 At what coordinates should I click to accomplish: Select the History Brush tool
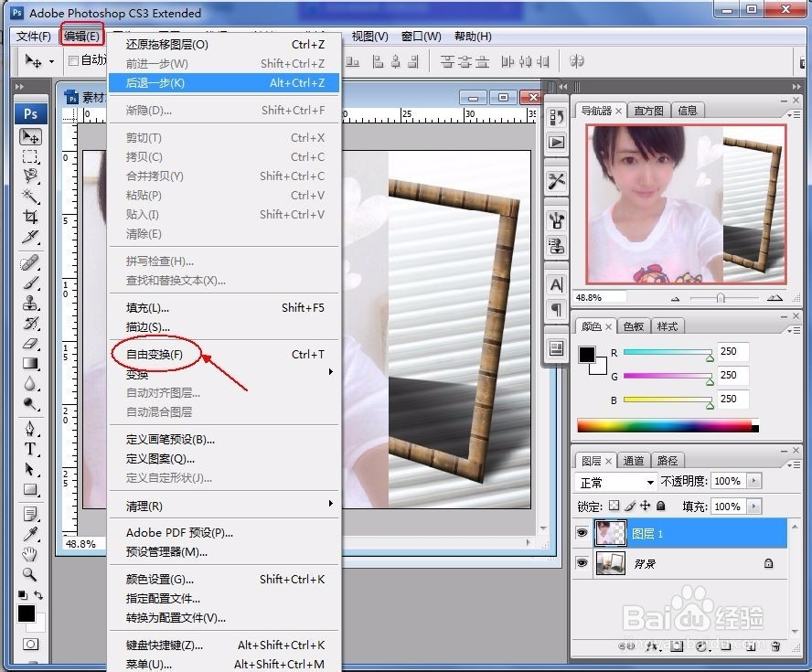tap(30, 323)
